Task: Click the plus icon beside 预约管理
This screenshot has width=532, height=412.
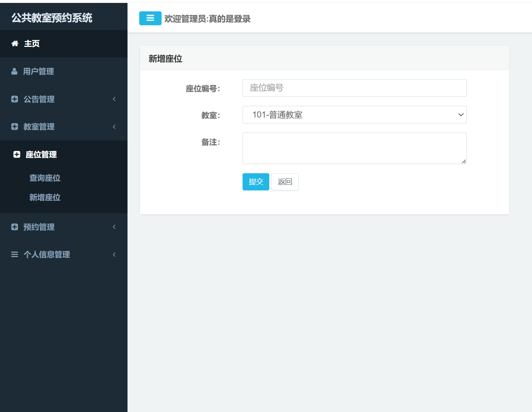Action: [15, 227]
